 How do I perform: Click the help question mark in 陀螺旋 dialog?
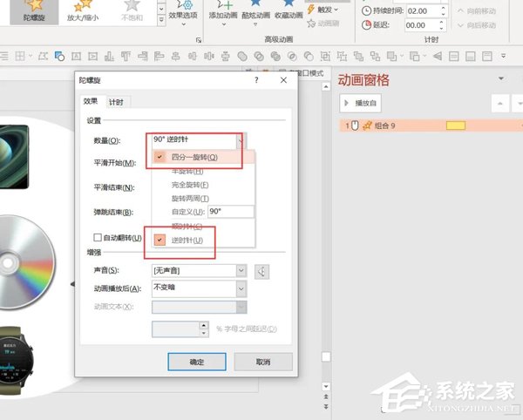click(x=256, y=80)
